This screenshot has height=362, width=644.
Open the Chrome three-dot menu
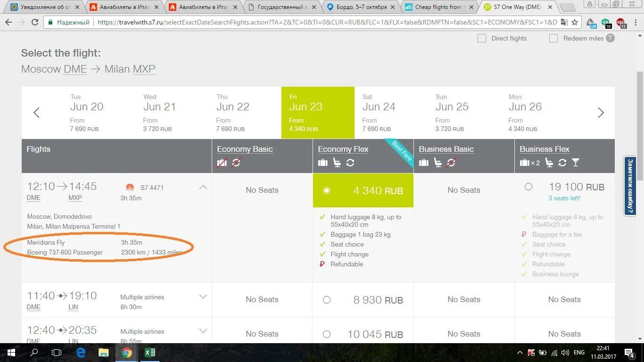(635, 22)
